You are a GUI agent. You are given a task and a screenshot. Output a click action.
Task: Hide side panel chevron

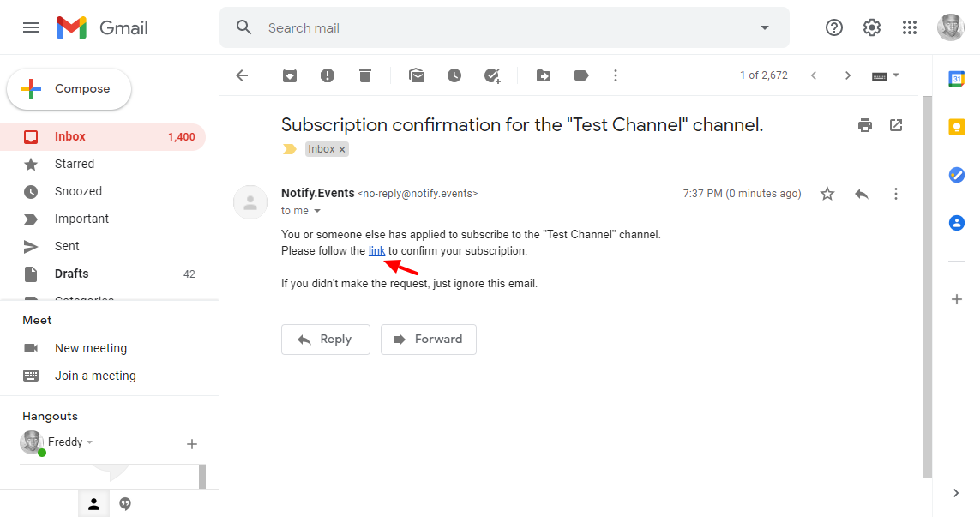(x=956, y=493)
